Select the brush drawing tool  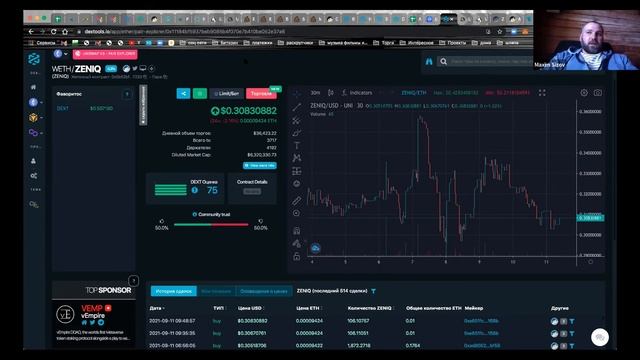pyautogui.click(x=297, y=133)
